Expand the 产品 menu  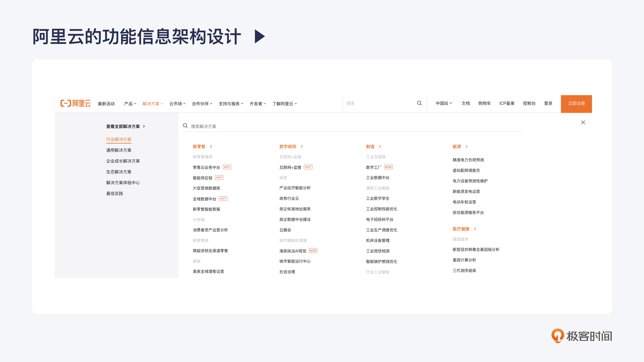point(130,104)
